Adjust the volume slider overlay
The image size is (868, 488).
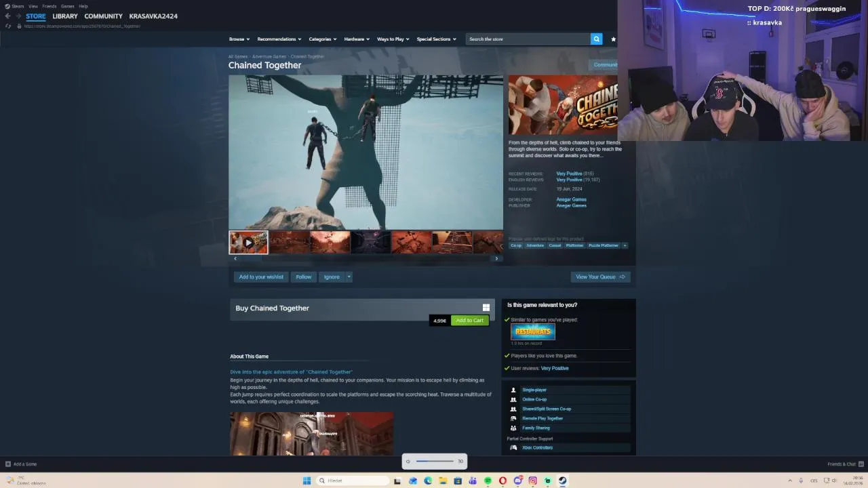[435, 462]
